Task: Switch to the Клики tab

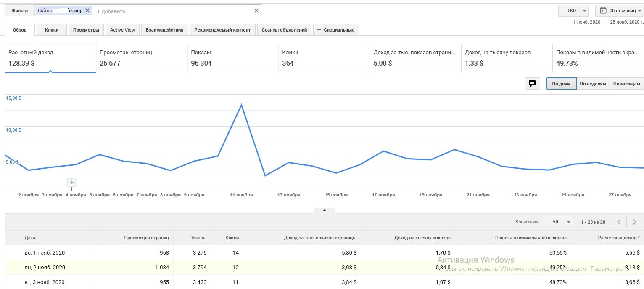Action: [x=52, y=30]
